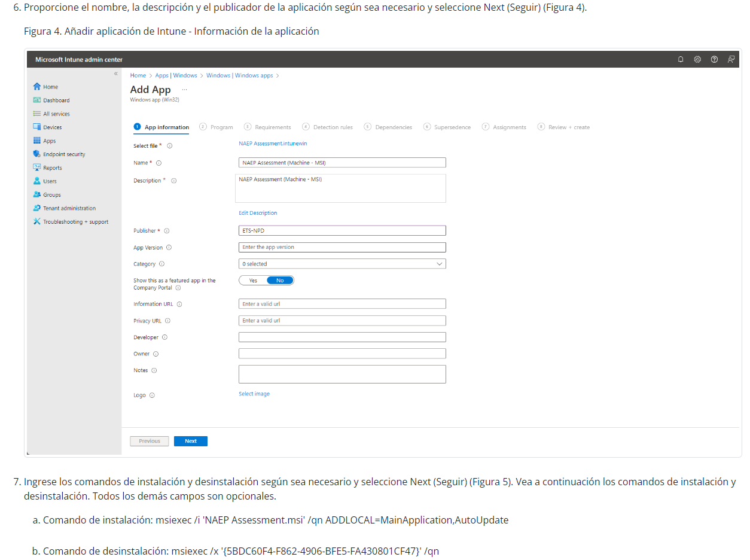Click info icon next to Publisher

[x=167, y=231]
